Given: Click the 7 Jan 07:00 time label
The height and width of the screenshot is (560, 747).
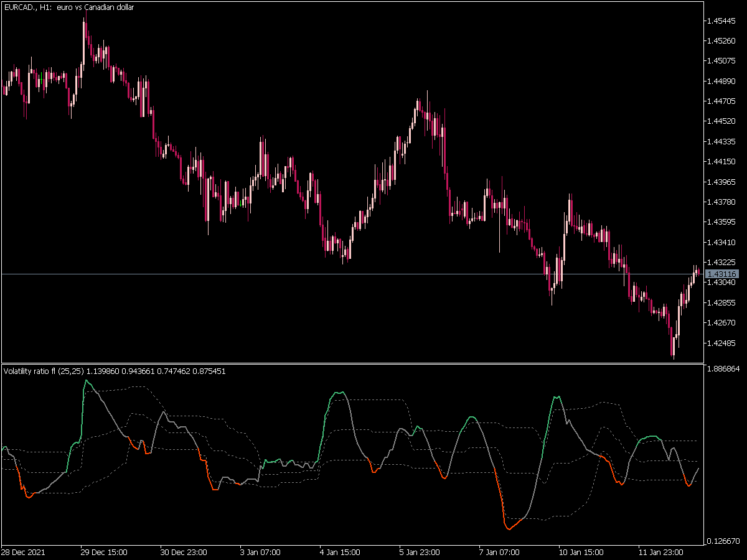Looking at the screenshot, I should [499, 553].
